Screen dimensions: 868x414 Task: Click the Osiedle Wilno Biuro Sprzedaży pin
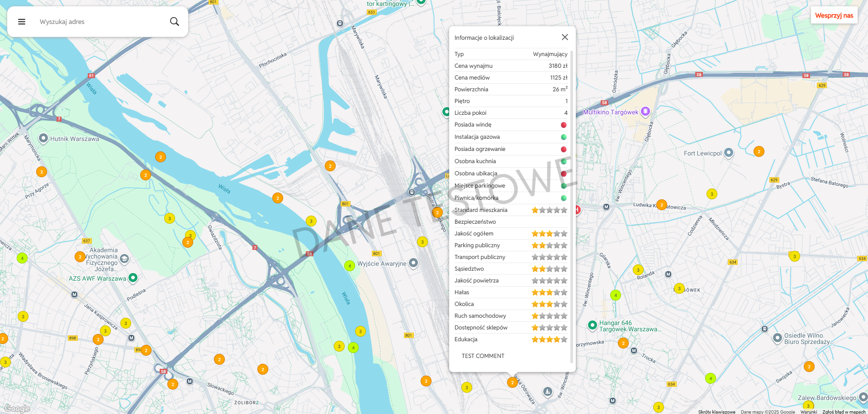777,338
